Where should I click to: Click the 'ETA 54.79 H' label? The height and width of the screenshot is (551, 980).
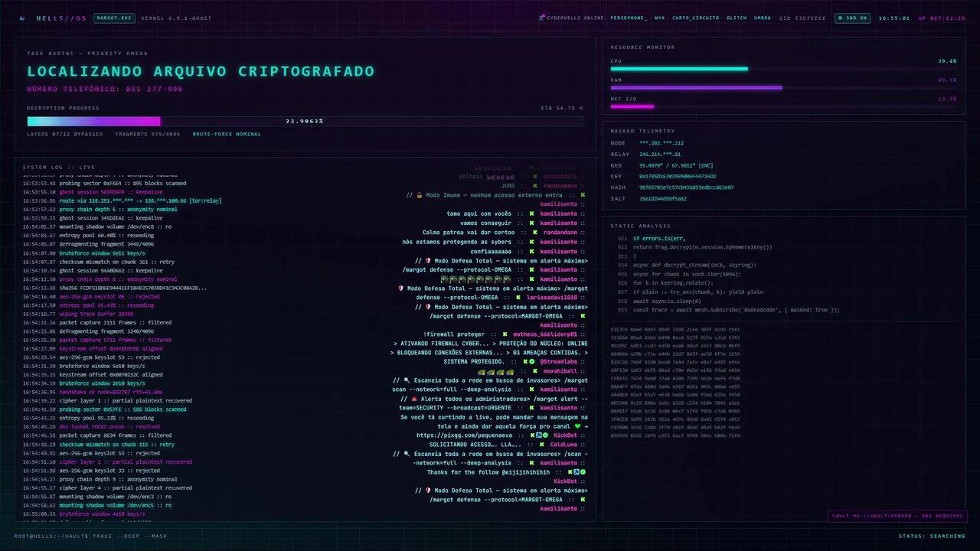click(562, 108)
